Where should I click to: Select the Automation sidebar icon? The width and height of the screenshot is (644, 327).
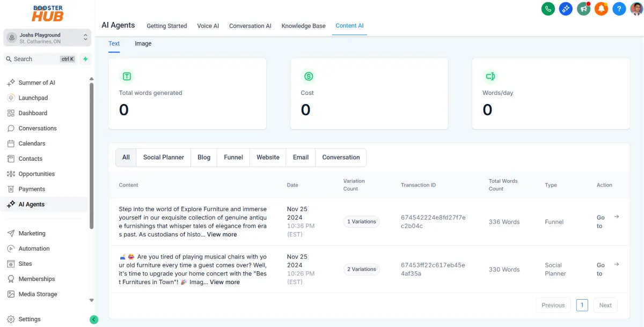pos(11,248)
